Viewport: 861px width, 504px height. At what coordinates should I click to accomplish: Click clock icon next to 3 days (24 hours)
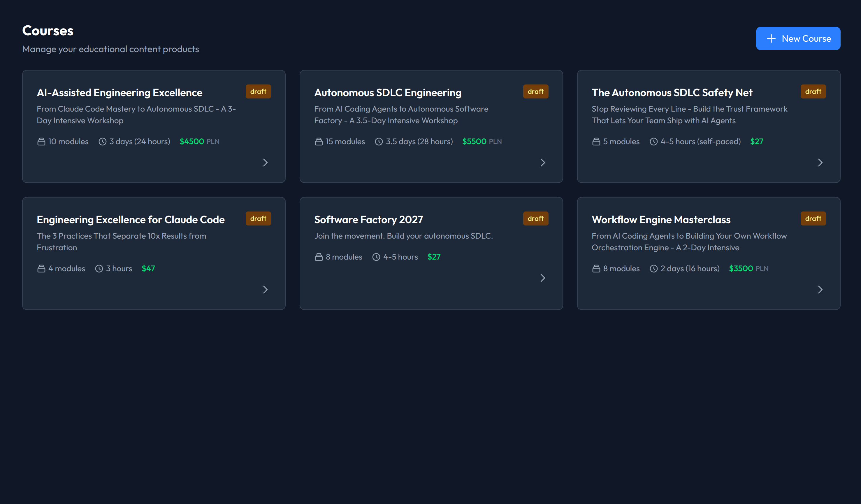pyautogui.click(x=103, y=142)
